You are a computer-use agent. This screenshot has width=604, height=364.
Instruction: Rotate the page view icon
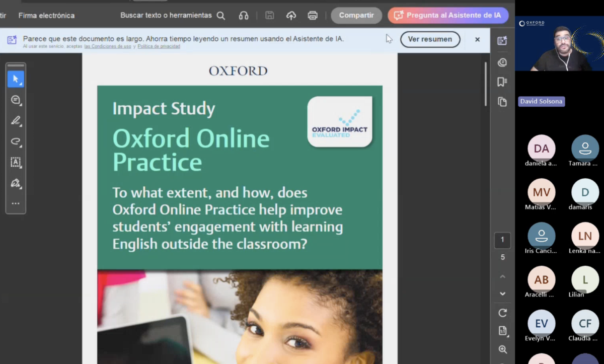[x=502, y=313]
